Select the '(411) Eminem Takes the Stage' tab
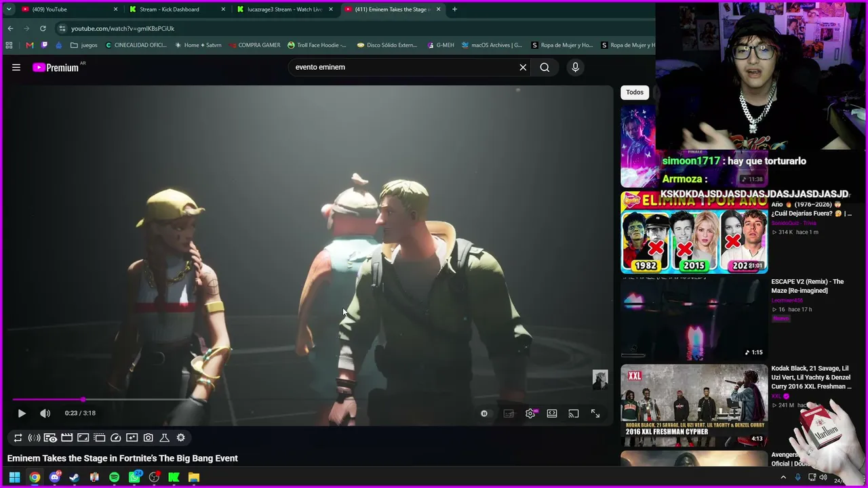The height and width of the screenshot is (488, 868). click(393, 9)
